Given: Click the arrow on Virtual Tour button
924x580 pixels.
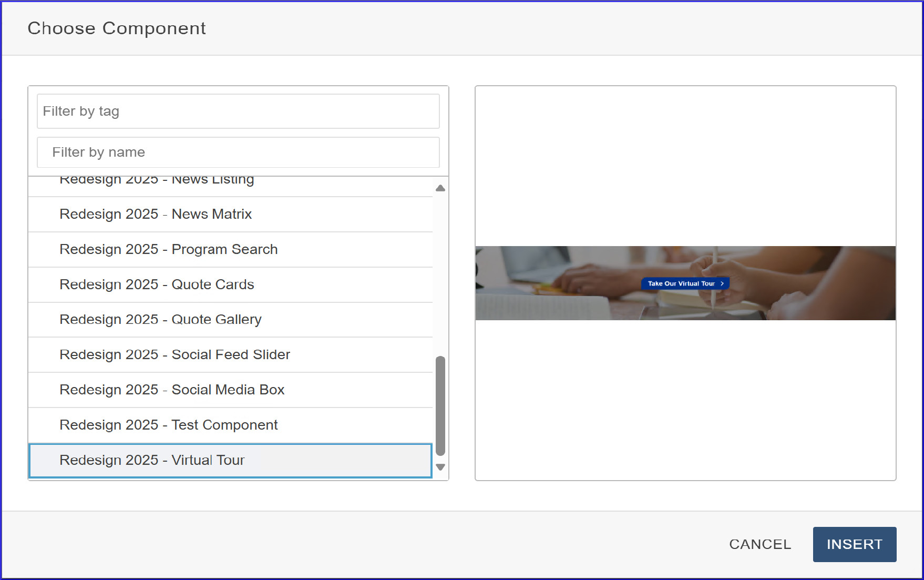Looking at the screenshot, I should (722, 283).
